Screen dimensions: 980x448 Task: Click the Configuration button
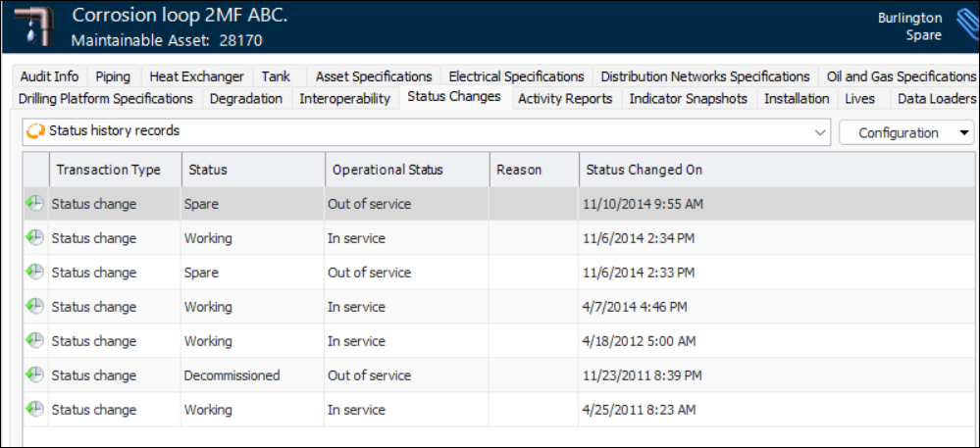click(898, 133)
